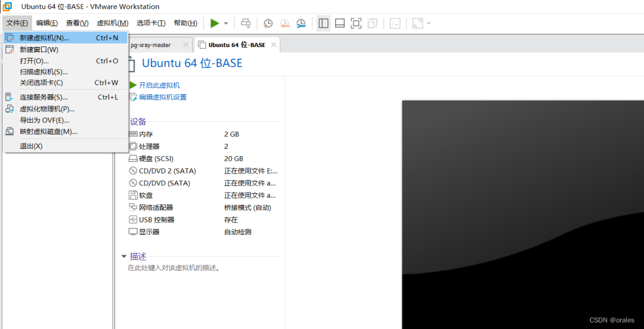The height and width of the screenshot is (329, 644).
Task: Select 映射虚拟磁盘(M)... menu entry
Action: tap(66, 132)
